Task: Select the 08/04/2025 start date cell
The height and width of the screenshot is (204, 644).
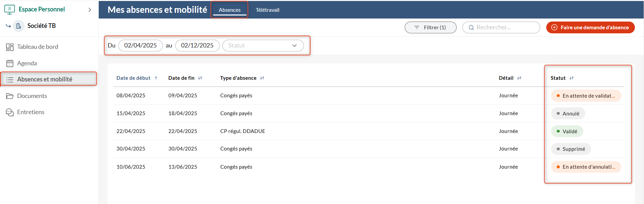Action: tap(131, 96)
